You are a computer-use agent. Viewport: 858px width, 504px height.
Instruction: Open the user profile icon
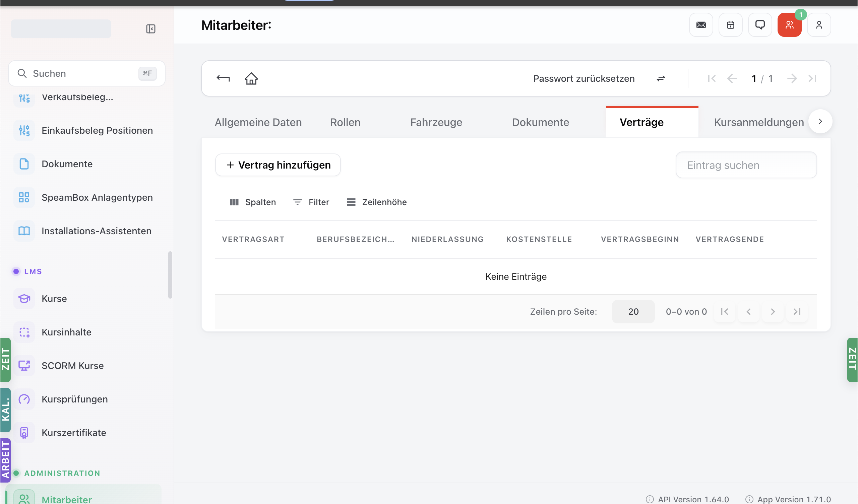click(819, 25)
